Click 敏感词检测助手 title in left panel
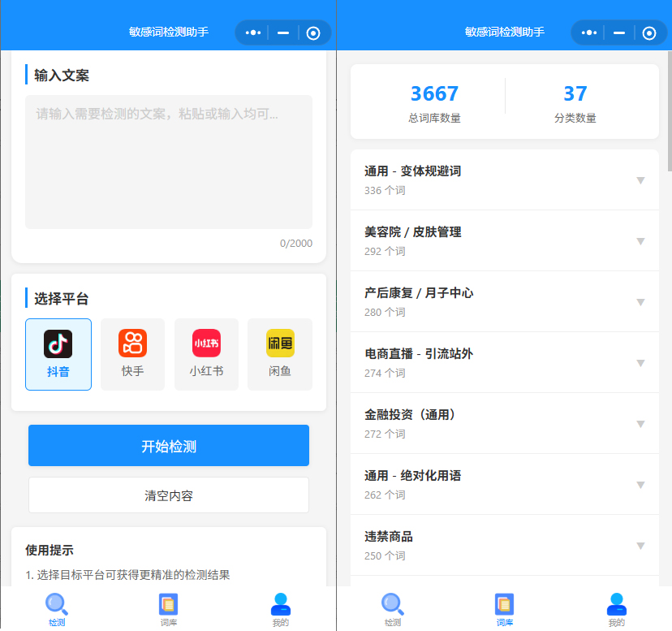The height and width of the screenshot is (631, 672). click(x=169, y=32)
